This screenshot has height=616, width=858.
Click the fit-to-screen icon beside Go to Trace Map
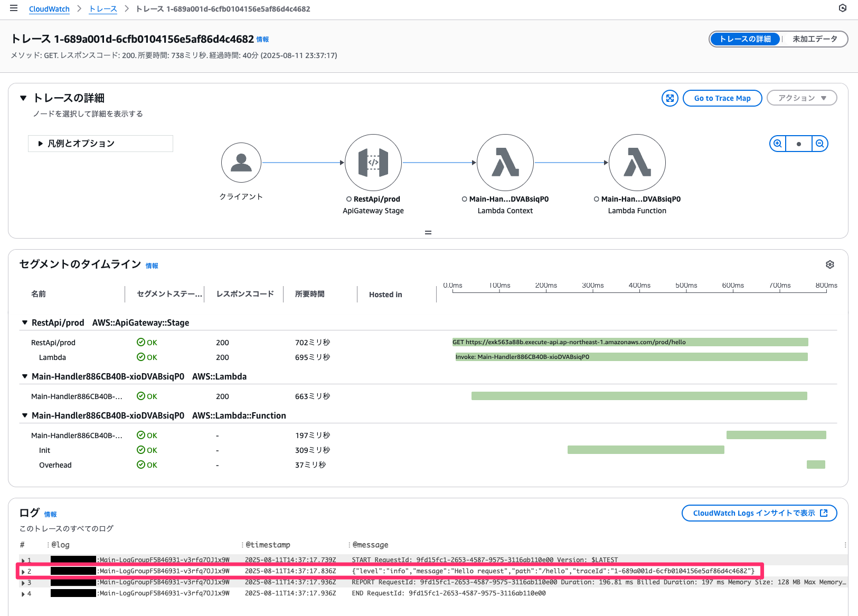(670, 98)
